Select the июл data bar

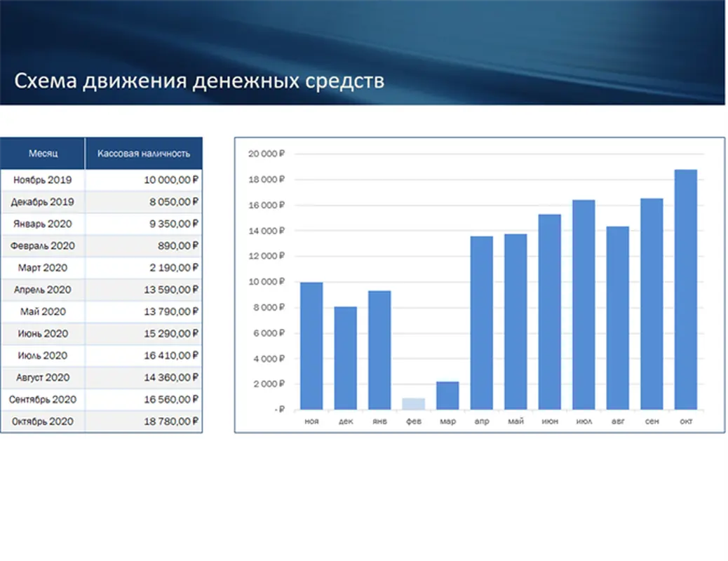[584, 302]
